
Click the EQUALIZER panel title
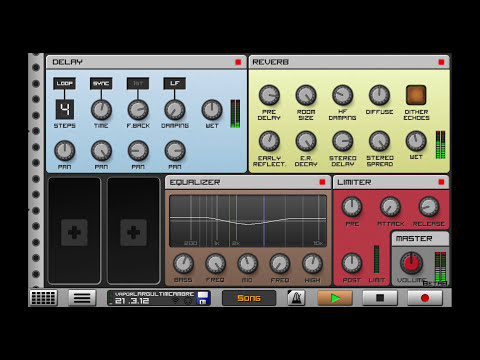point(195,182)
